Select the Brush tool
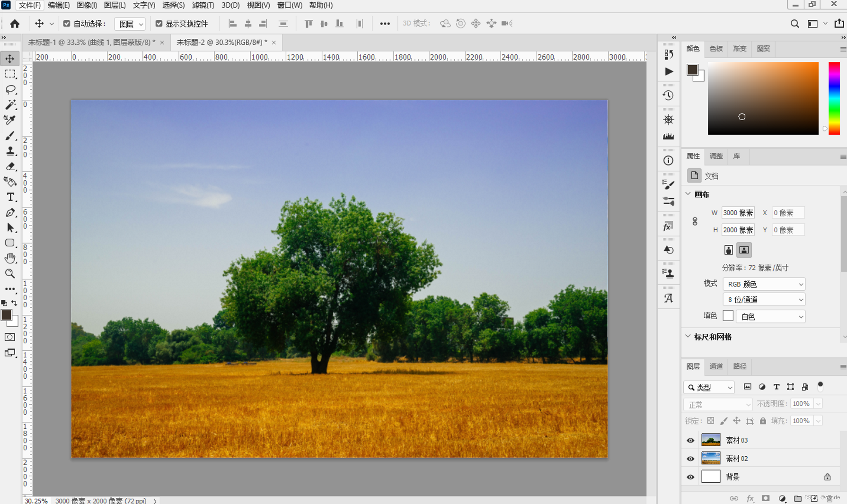Image resolution: width=847 pixels, height=504 pixels. [x=10, y=136]
